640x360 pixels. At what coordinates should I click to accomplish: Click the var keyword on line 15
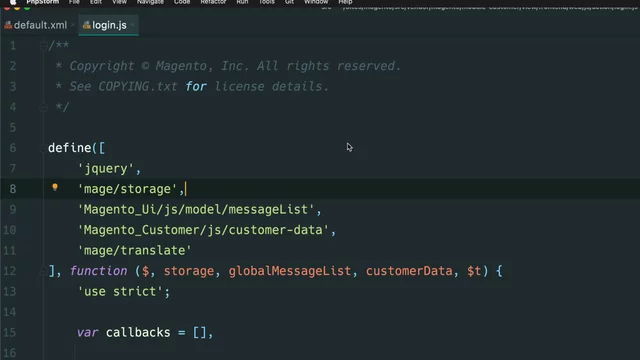pyautogui.click(x=87, y=333)
